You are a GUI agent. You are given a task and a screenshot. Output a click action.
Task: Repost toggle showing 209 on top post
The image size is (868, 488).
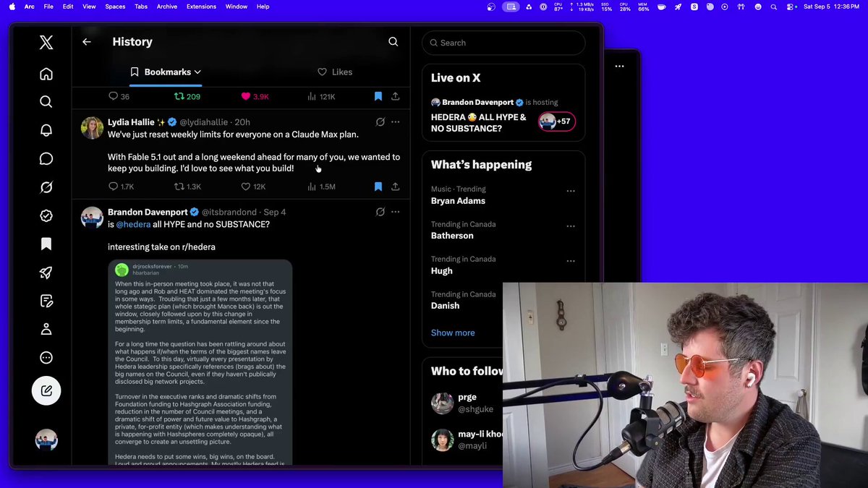click(x=187, y=96)
